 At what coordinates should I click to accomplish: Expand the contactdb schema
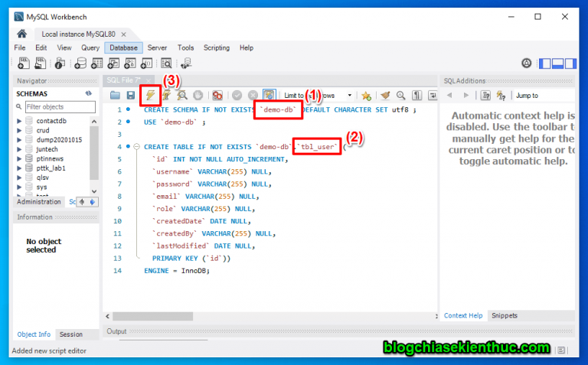(19, 121)
